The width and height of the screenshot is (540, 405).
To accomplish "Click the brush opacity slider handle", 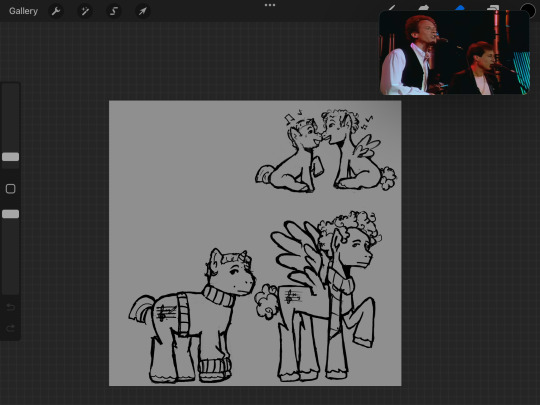I will (x=11, y=214).
